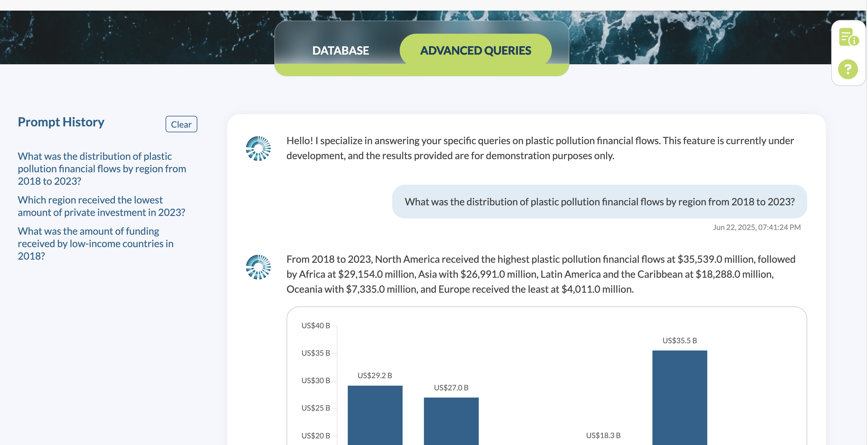Open the prompt about distribution by region
This screenshot has height=445, width=868.
pyautogui.click(x=102, y=169)
